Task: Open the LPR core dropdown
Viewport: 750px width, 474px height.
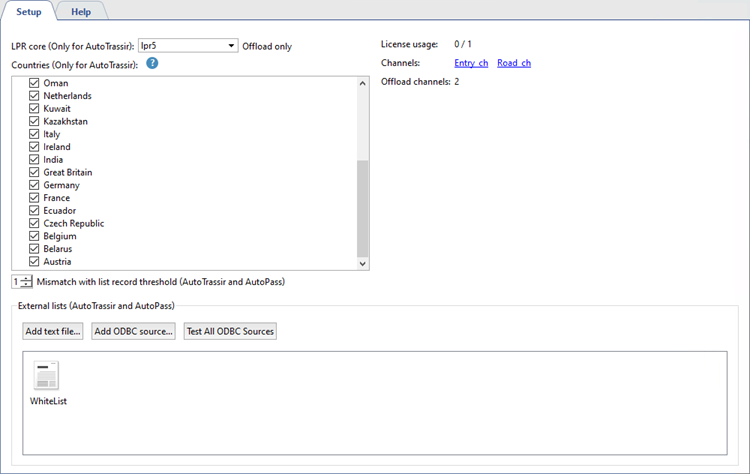Action: tap(232, 45)
